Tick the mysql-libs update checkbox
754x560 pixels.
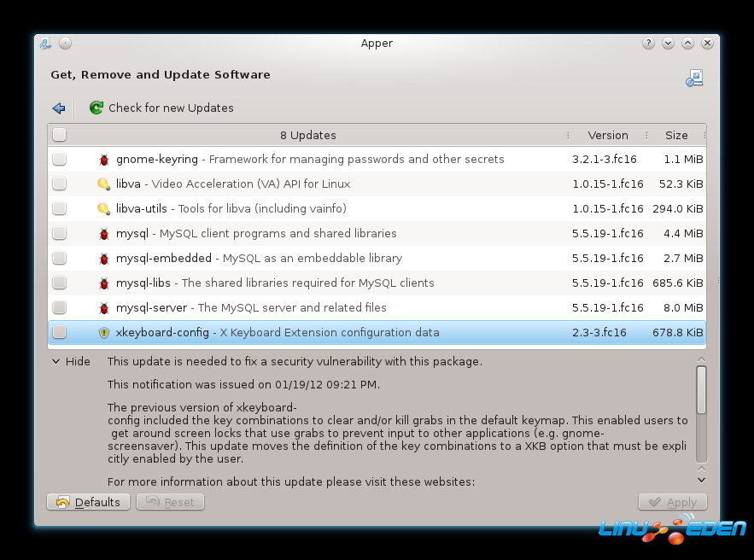[59, 283]
